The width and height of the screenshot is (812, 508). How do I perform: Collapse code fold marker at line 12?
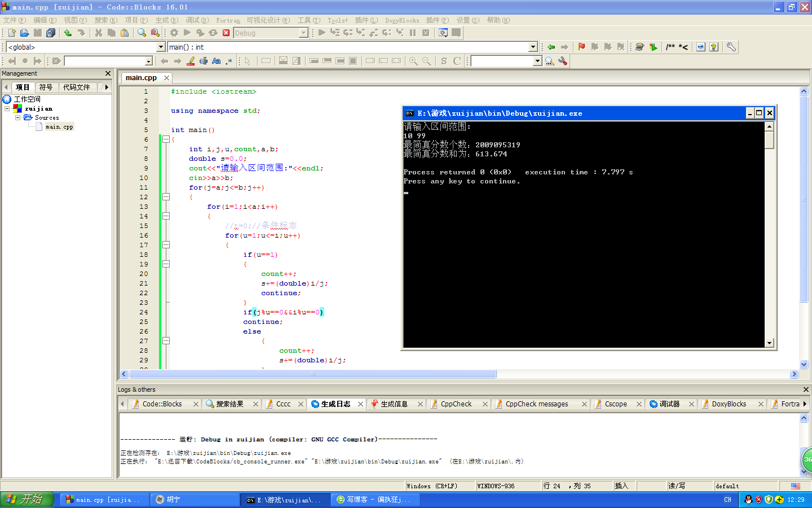pyautogui.click(x=166, y=197)
